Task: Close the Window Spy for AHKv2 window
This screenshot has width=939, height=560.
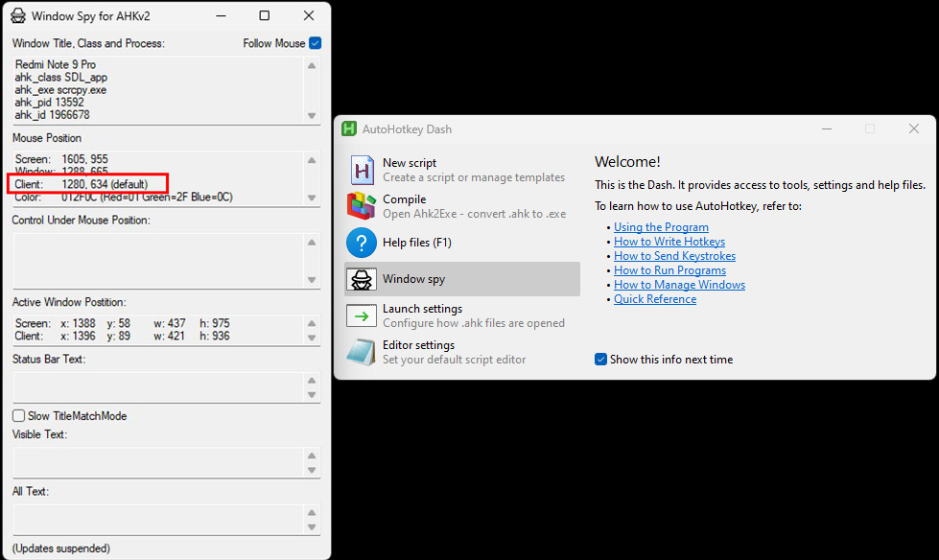Action: tap(309, 15)
